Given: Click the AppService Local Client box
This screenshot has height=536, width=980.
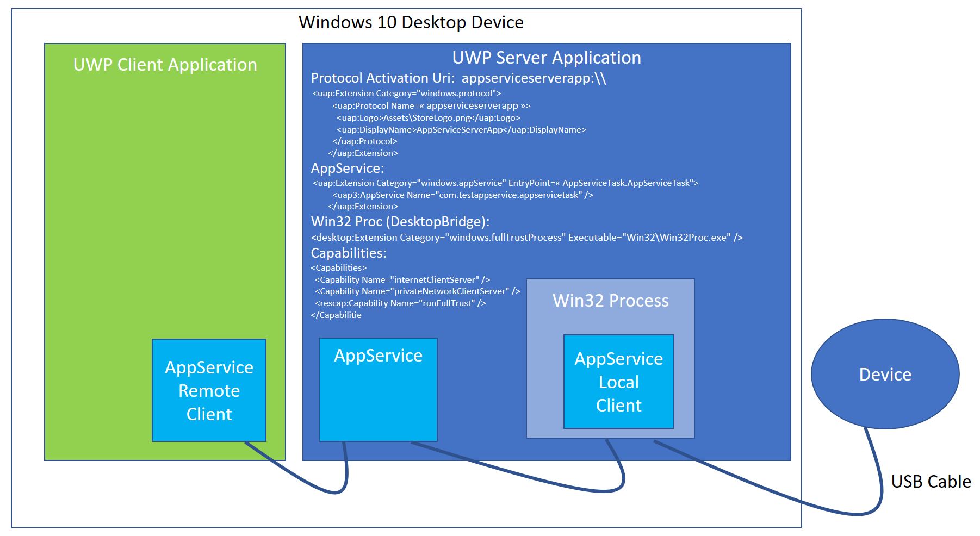Looking at the screenshot, I should tap(619, 382).
